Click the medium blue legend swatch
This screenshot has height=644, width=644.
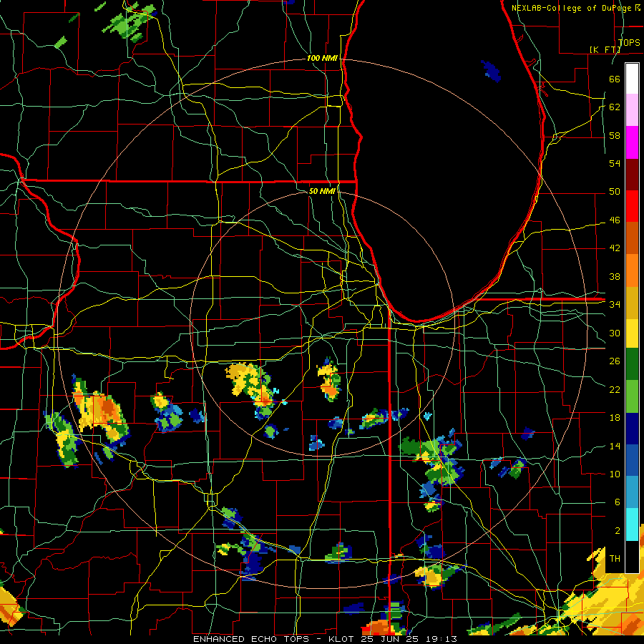[632, 460]
